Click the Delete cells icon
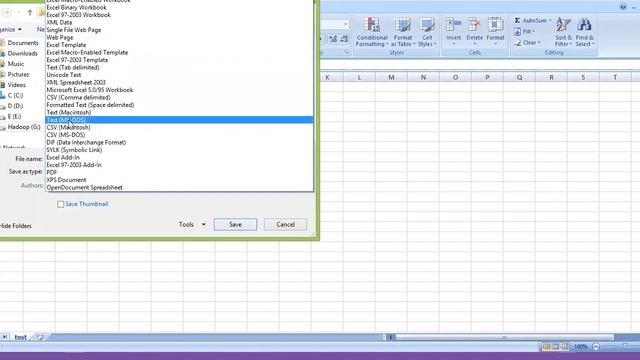The image size is (640, 360). 474,24
